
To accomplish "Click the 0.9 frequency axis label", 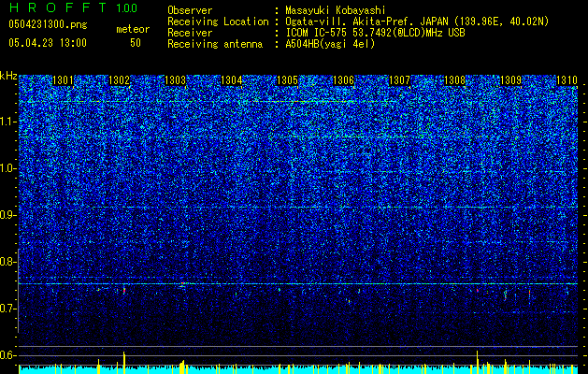I will tap(8, 215).
